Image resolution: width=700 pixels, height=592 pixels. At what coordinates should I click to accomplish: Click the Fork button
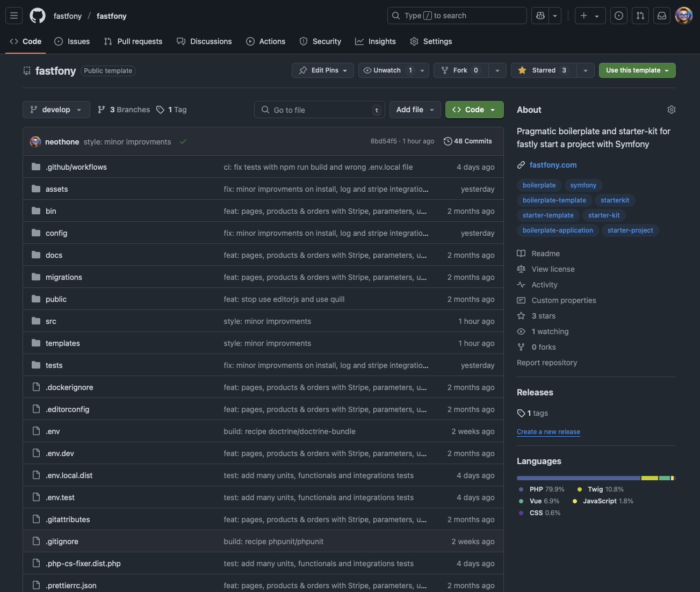click(460, 70)
